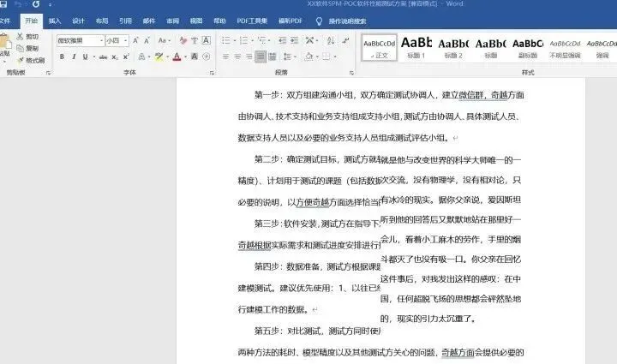Click the enclosed character circle icon

click(x=207, y=57)
